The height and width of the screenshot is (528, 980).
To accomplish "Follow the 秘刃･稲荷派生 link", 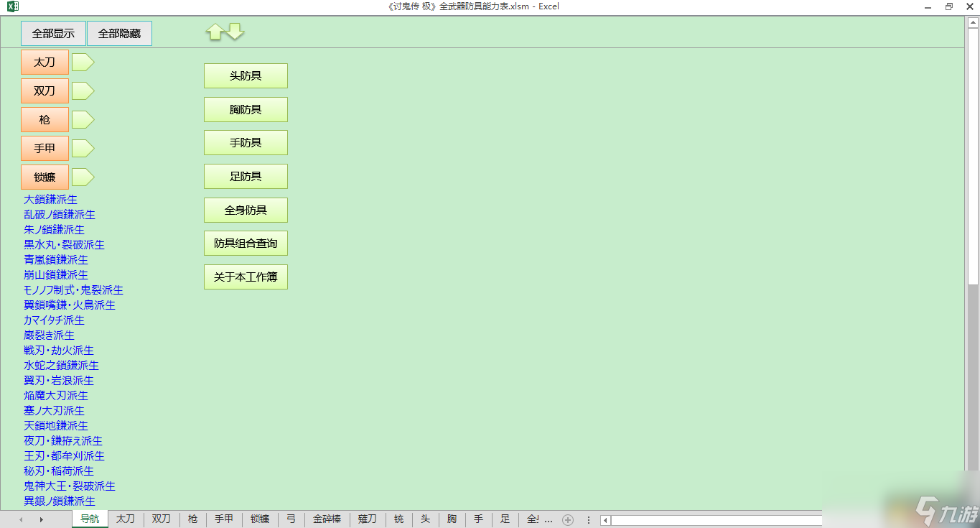I will (x=59, y=471).
